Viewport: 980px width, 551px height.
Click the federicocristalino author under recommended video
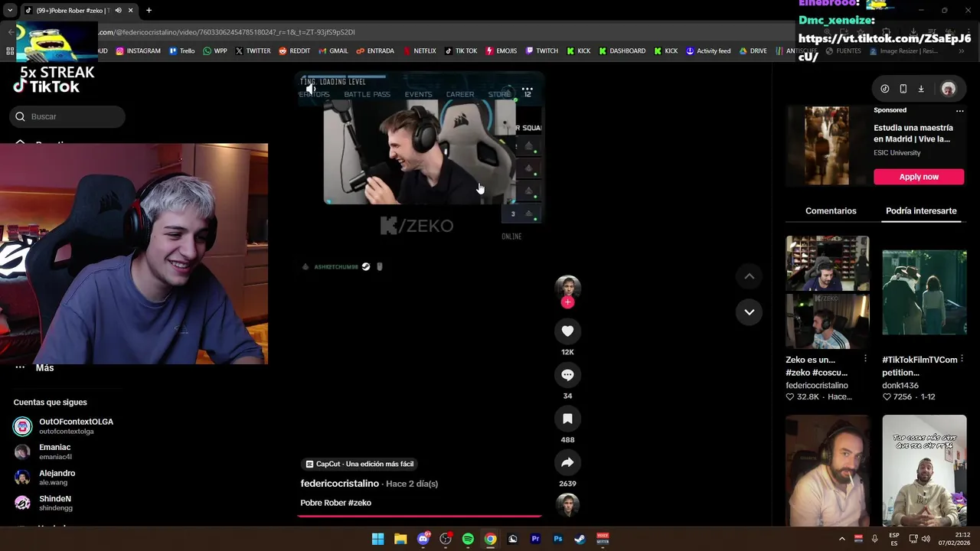tap(817, 386)
